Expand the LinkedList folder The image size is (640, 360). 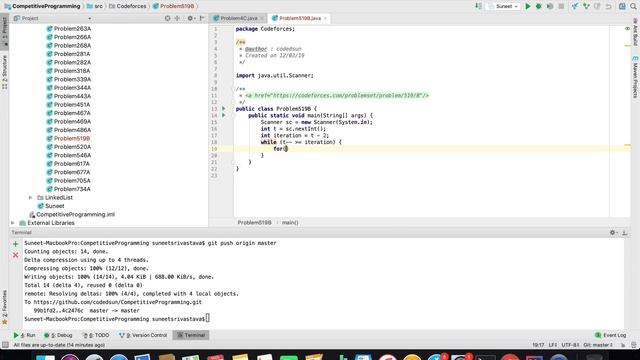(x=31, y=198)
